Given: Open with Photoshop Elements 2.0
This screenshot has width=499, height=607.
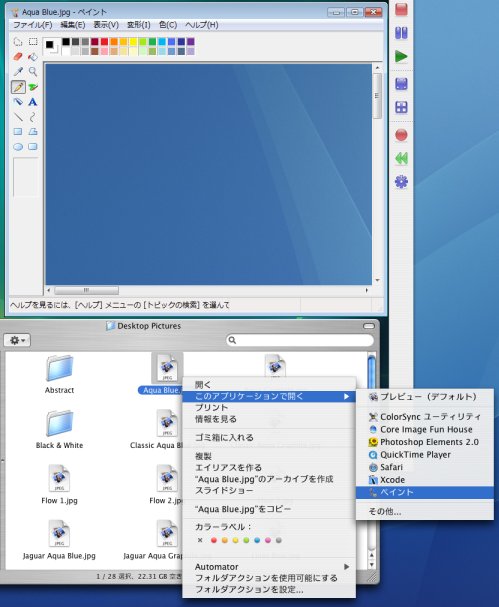Looking at the screenshot, I should [x=425, y=442].
